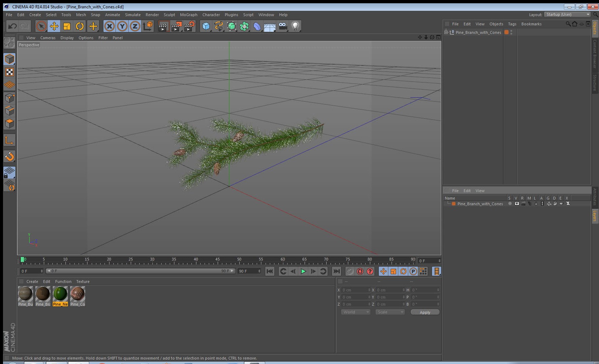Open the Edit Render Settings icon
This screenshot has width=599, height=364.
point(190,26)
